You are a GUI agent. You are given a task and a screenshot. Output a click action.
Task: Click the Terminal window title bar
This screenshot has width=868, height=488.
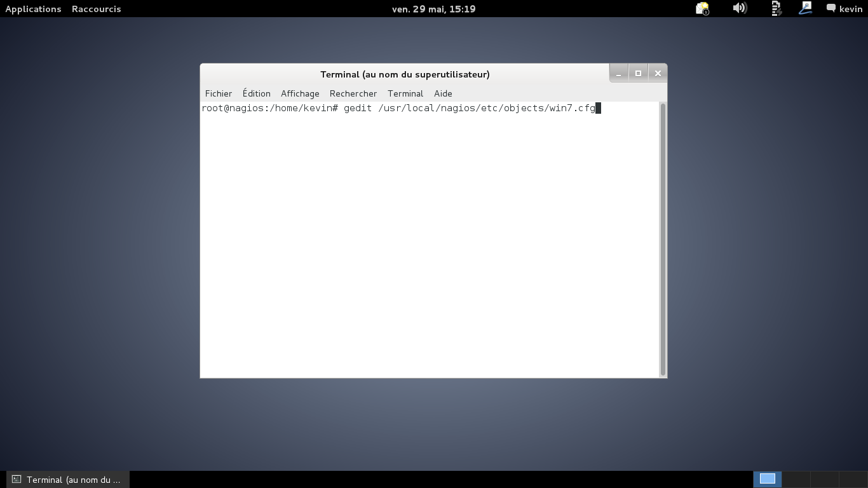coord(405,74)
